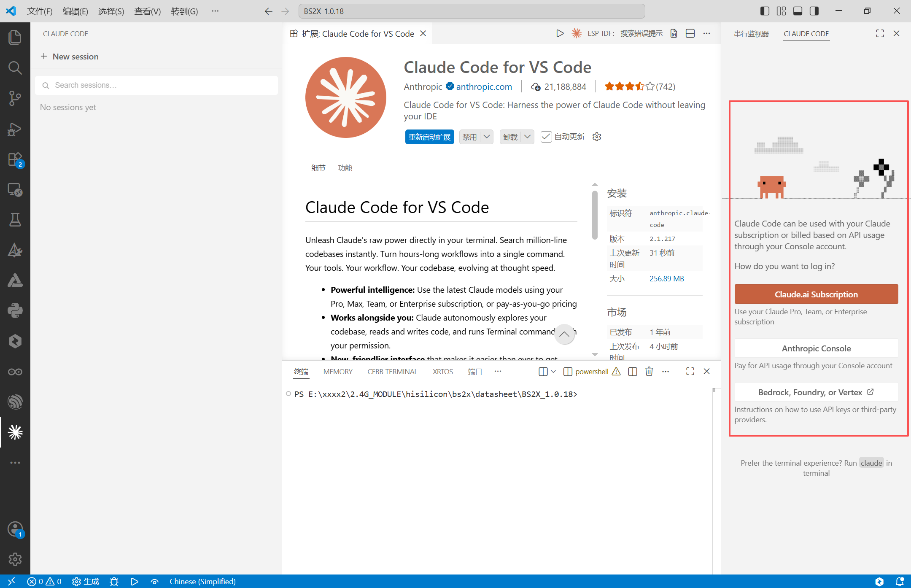Show additional views ellipsis in activity bar
The width and height of the screenshot is (911, 588).
(x=15, y=463)
